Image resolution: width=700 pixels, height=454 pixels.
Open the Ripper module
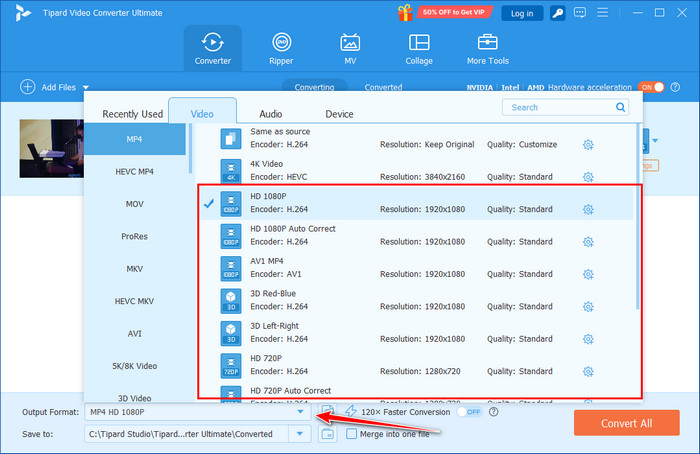point(281,48)
